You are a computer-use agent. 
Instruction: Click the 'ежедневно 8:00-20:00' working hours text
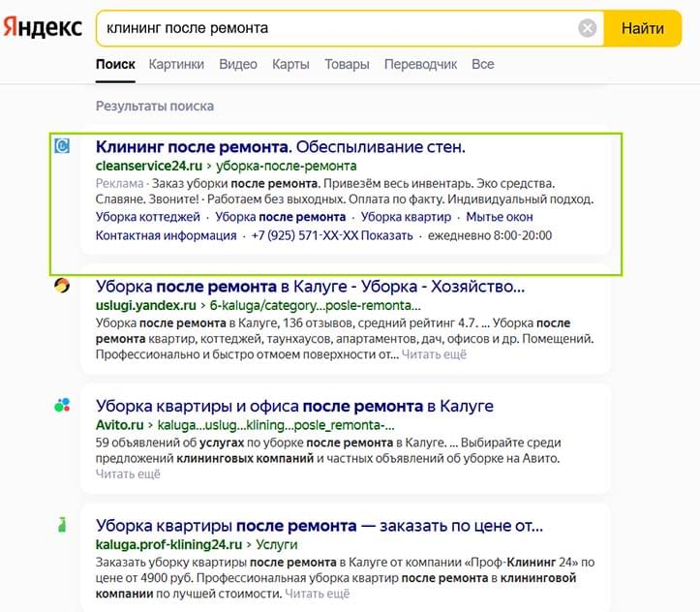[x=490, y=235]
